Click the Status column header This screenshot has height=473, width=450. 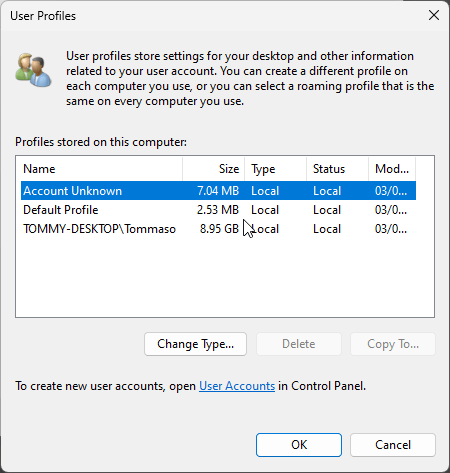[337, 169]
